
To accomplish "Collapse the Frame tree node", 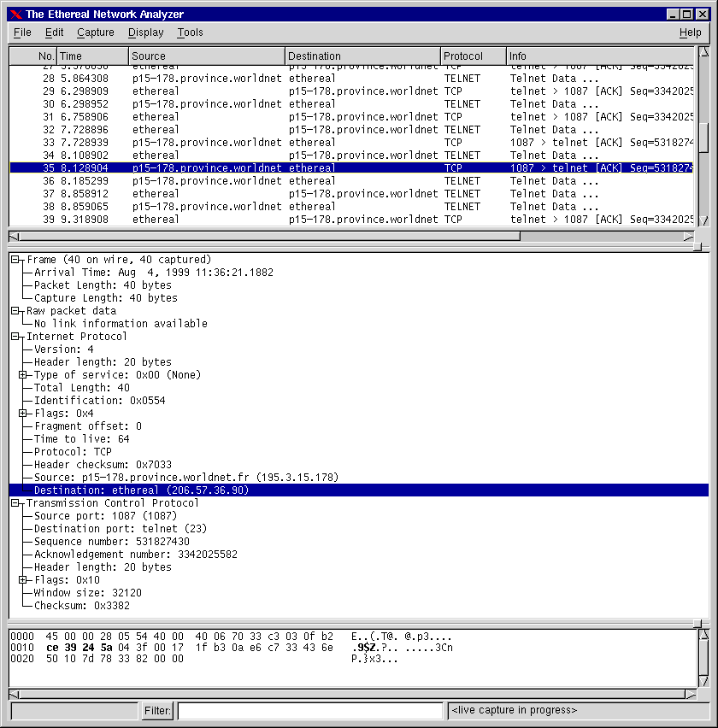I will click(x=15, y=260).
